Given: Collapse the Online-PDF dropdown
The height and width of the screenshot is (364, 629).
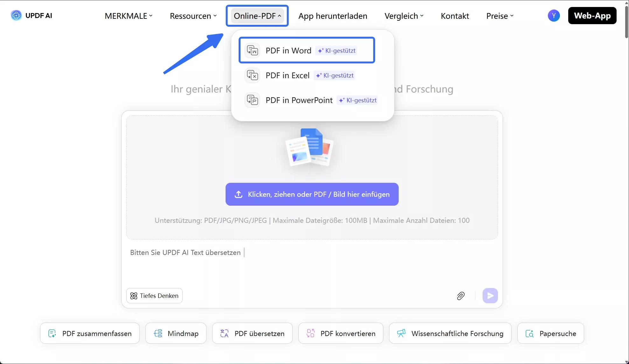Looking at the screenshot, I should click(x=256, y=16).
